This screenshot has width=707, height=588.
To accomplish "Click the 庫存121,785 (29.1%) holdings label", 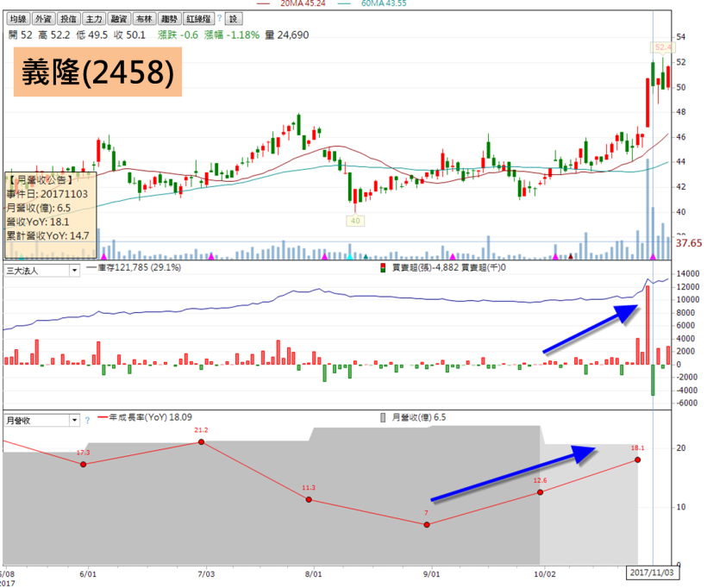I will click(x=140, y=268).
